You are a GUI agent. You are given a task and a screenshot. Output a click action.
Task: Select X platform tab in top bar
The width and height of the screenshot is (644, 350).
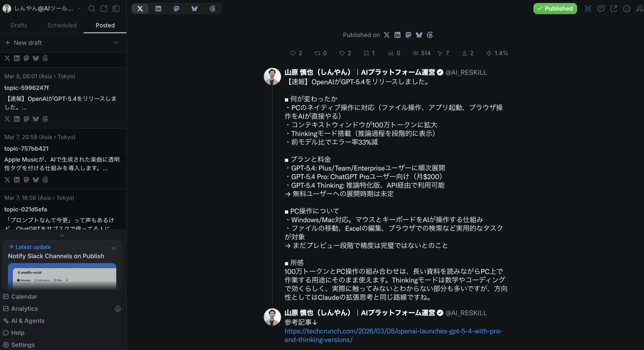[x=140, y=9]
